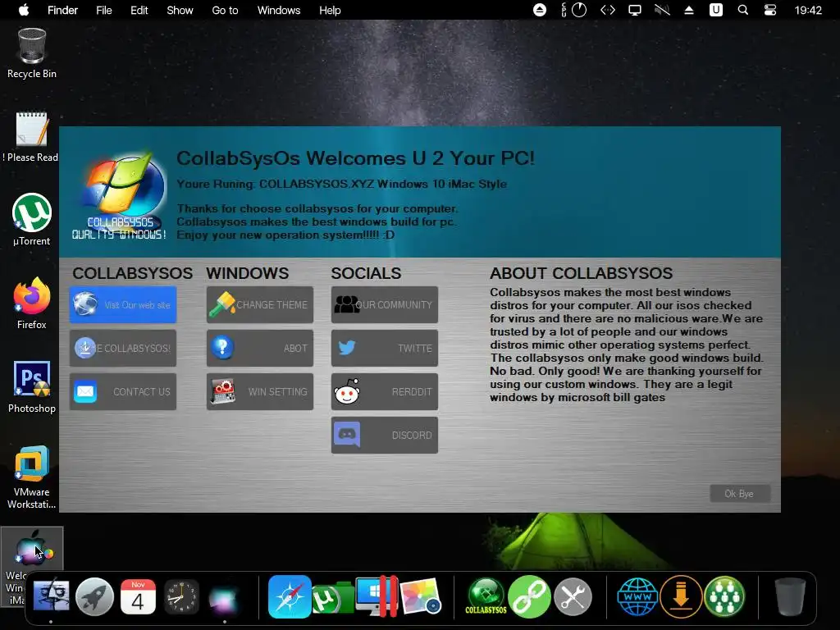
Task: Click the CollabSysOs Windows logo in banner
Action: pyautogui.click(x=120, y=196)
